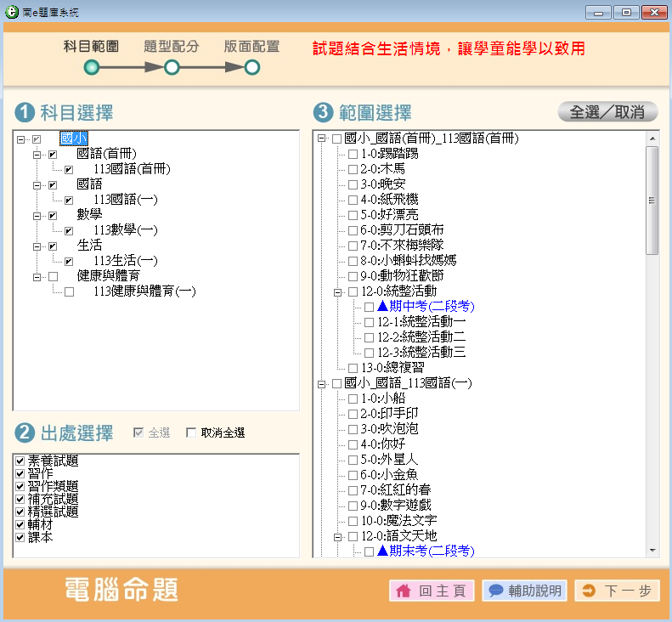Check the 健康與體育 subject checkbox
This screenshot has height=622, width=672.
(54, 277)
